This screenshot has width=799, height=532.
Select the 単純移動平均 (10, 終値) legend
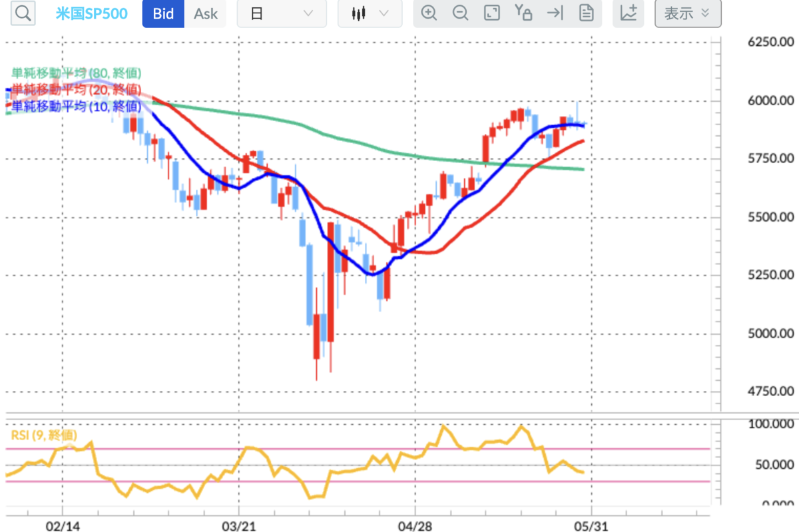point(77,106)
